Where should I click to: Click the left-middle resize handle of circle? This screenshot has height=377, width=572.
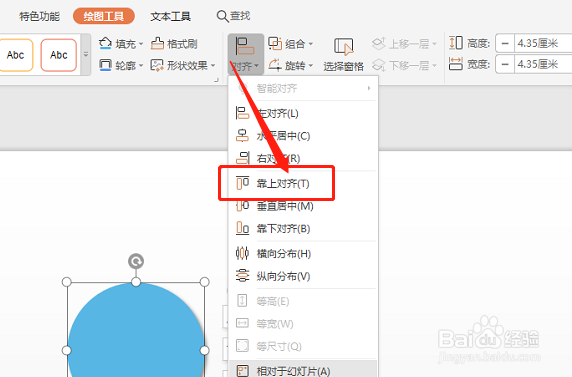coord(66,350)
